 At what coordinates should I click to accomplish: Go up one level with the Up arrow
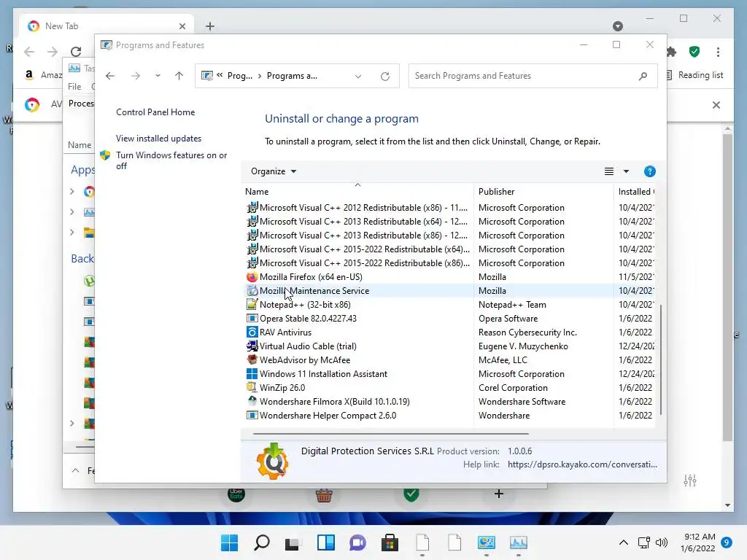click(x=179, y=76)
